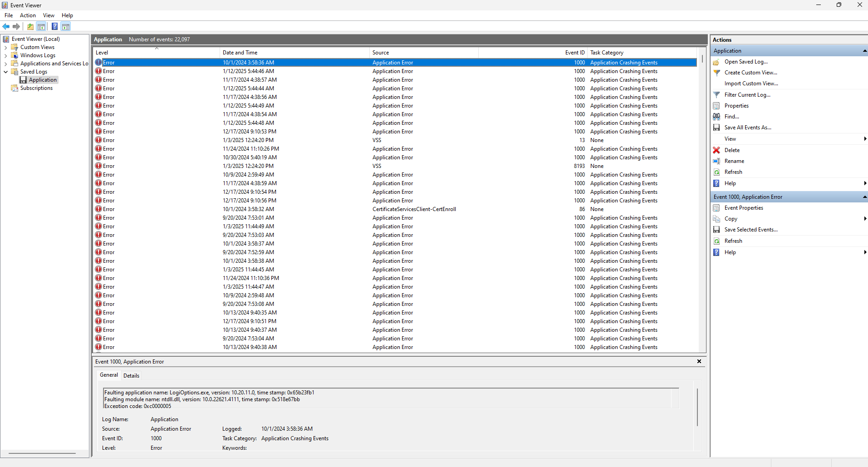Expand the Custom Views tree node

coord(5,47)
